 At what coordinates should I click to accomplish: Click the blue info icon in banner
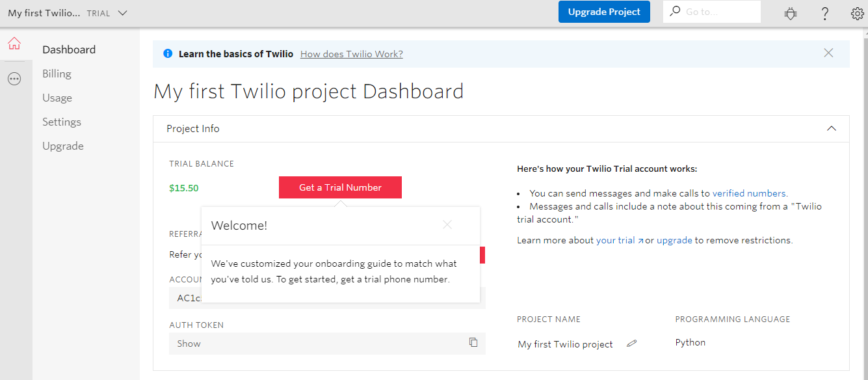[x=168, y=54]
